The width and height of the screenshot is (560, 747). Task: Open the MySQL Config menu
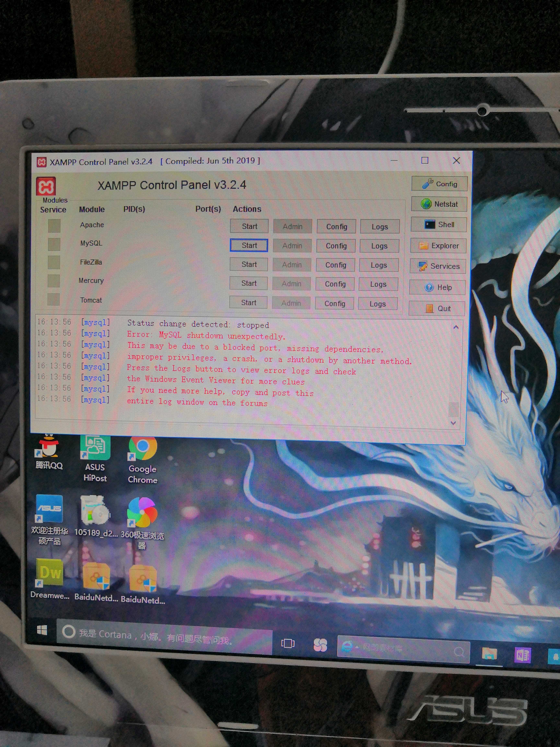tap(336, 246)
